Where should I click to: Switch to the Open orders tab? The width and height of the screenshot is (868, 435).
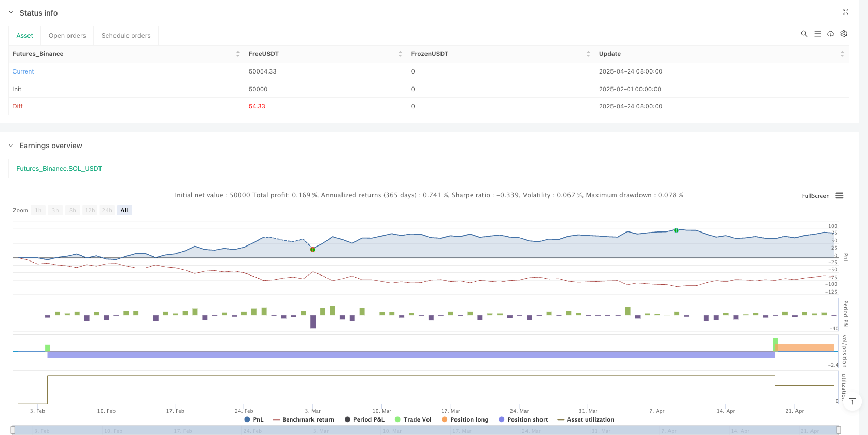67,36
